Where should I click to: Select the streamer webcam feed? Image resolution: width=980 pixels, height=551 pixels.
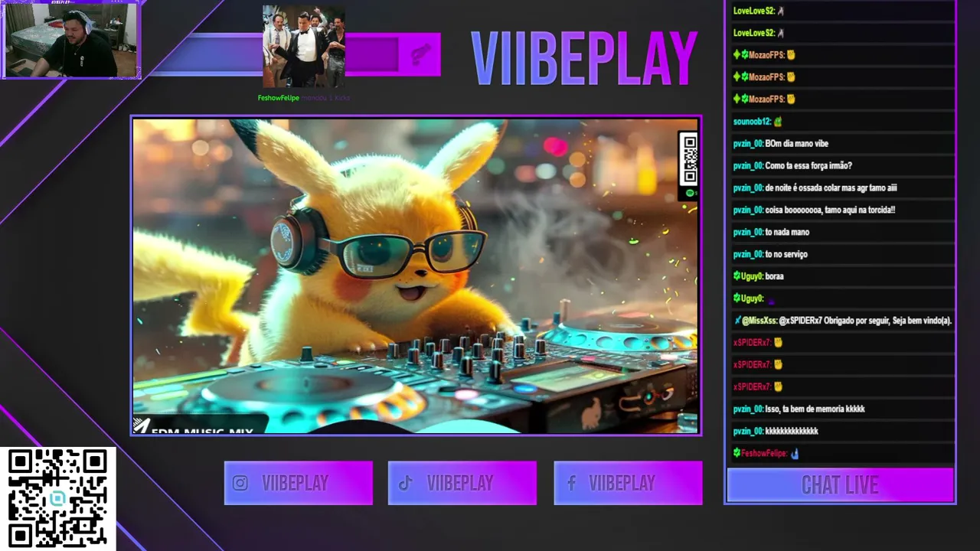tap(71, 41)
